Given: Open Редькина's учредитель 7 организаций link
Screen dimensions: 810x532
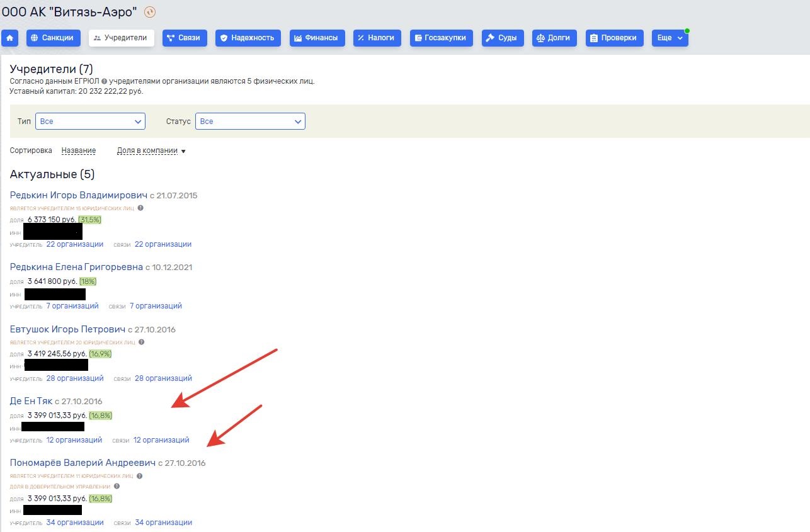Looking at the screenshot, I should (72, 306).
